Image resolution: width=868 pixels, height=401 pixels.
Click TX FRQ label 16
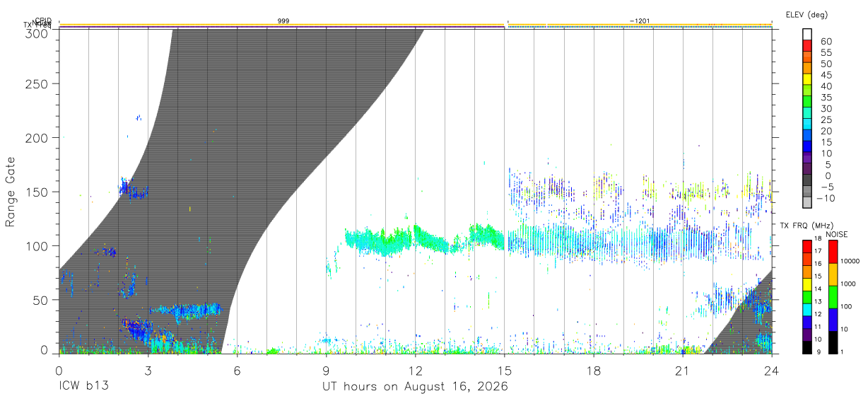(818, 263)
